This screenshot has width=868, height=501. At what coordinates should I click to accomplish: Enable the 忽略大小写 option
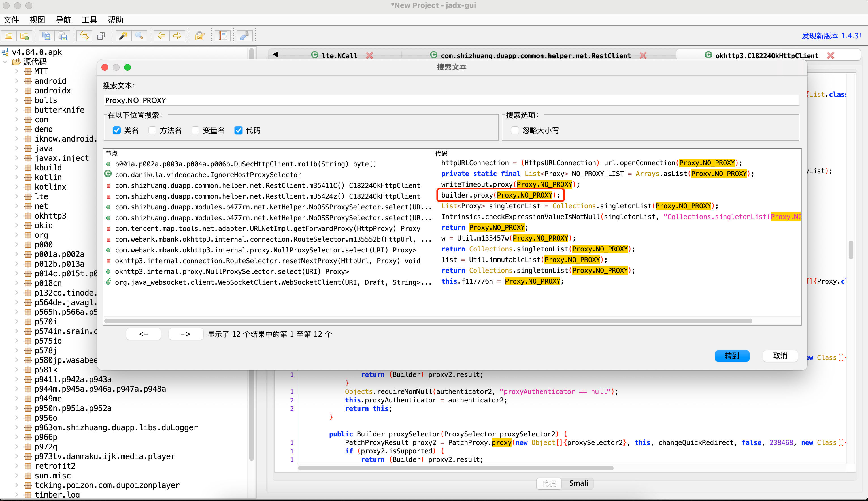pos(515,130)
